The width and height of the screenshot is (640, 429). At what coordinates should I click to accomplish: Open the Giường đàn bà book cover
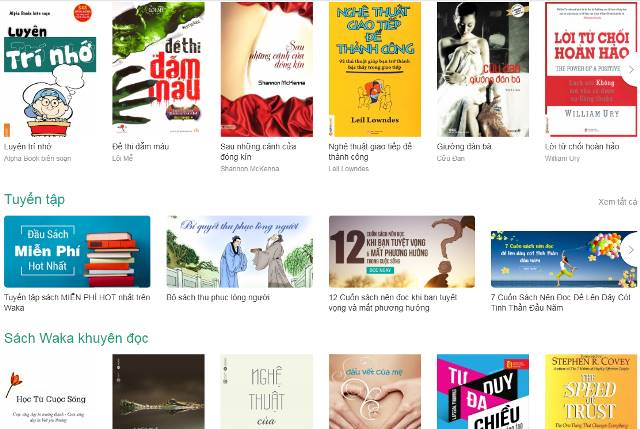(x=483, y=69)
